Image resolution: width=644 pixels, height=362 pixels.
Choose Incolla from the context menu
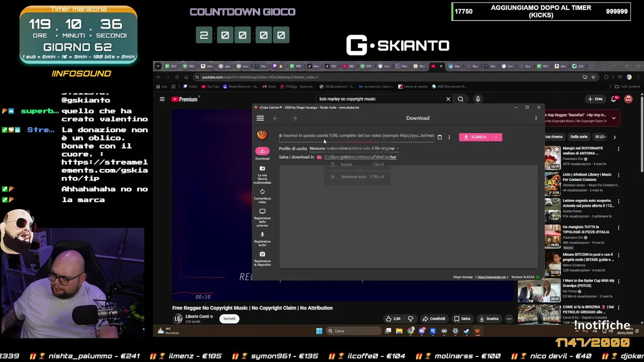[x=357, y=164]
